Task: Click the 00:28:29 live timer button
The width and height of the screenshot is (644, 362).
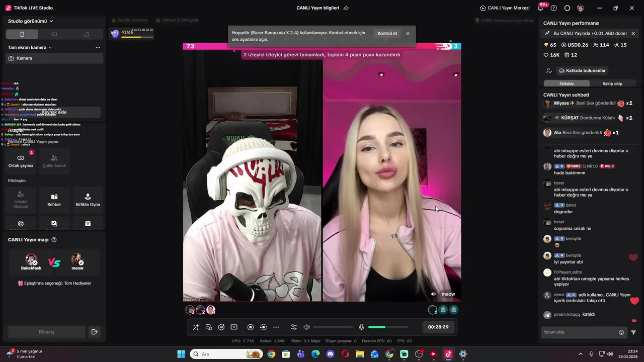Action: (438, 327)
